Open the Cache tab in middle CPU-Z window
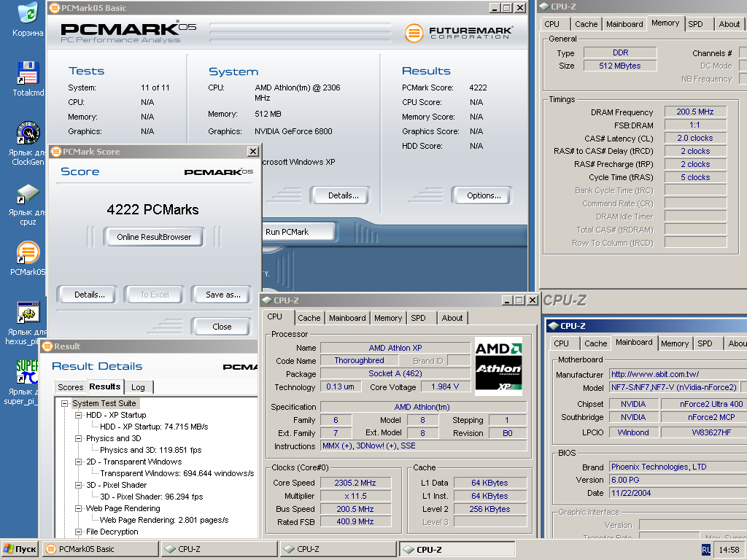 tap(309, 318)
